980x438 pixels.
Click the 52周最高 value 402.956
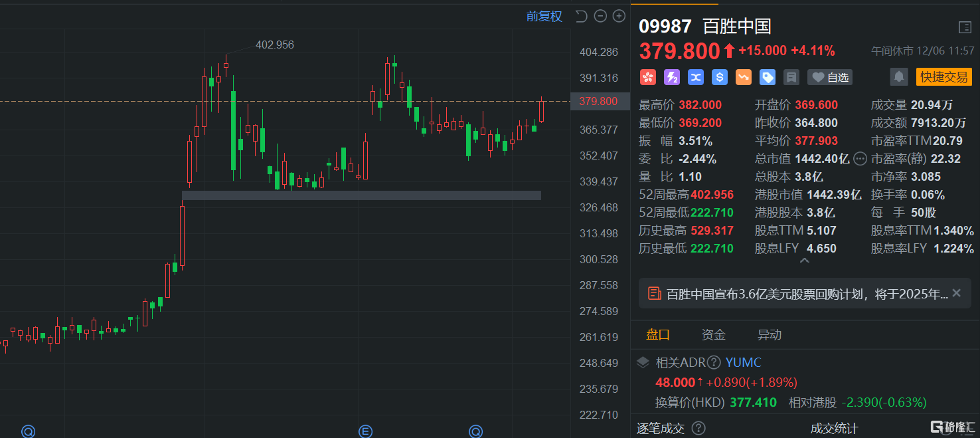[x=712, y=195]
